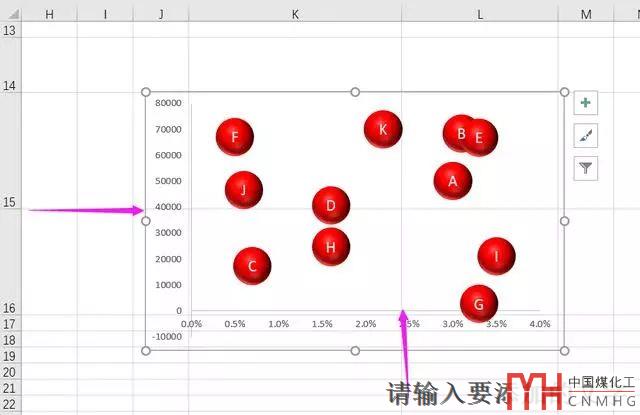Select column J header
This screenshot has width=640, height=415.
(x=161, y=14)
